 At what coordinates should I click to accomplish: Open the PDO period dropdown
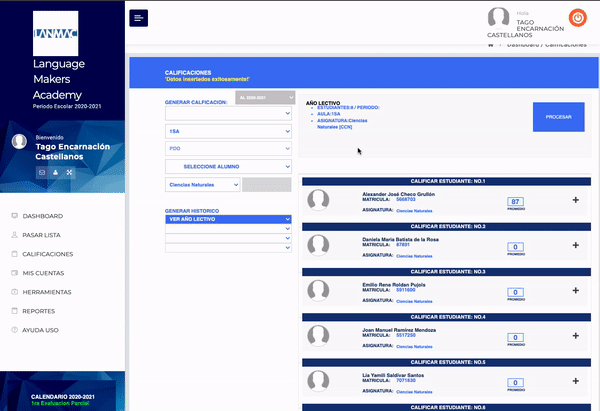[x=229, y=148]
